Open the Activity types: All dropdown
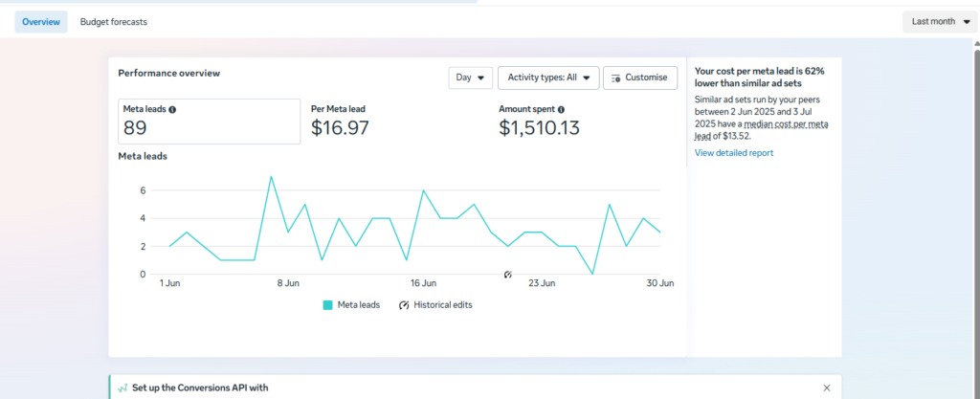 (x=548, y=78)
